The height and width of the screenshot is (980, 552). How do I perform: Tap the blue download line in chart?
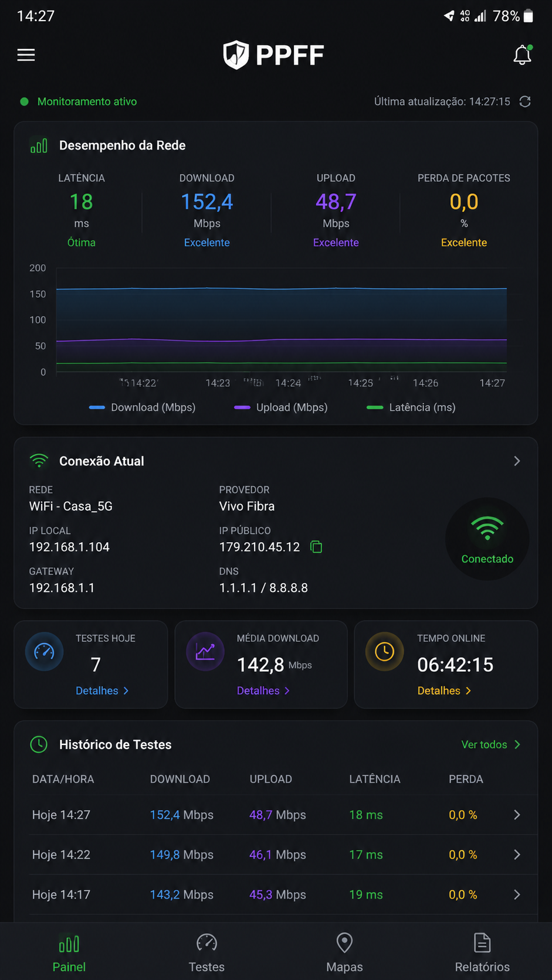(x=282, y=288)
